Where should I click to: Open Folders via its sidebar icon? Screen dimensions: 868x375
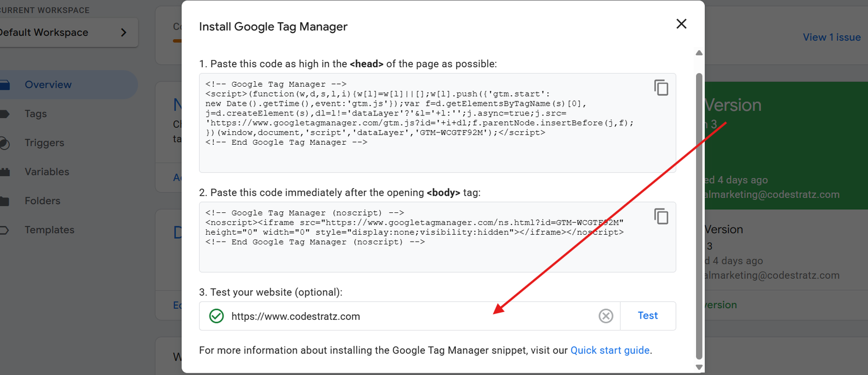coord(5,201)
